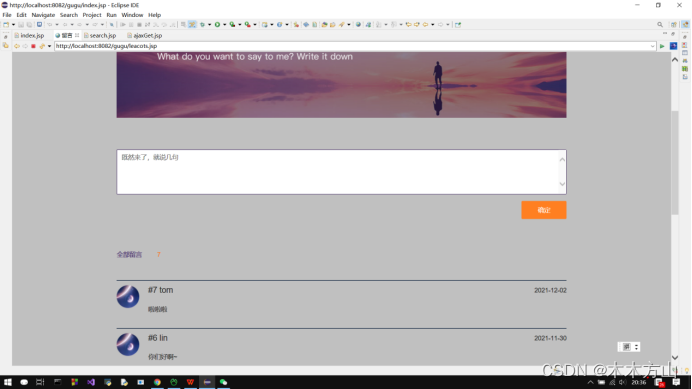Click page scrollbar down arrow
This screenshot has width=692, height=389.
click(675, 358)
